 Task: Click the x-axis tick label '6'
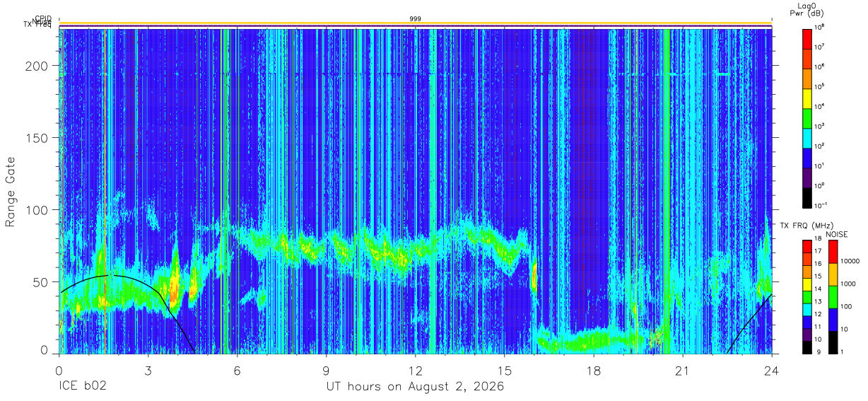pyautogui.click(x=237, y=370)
